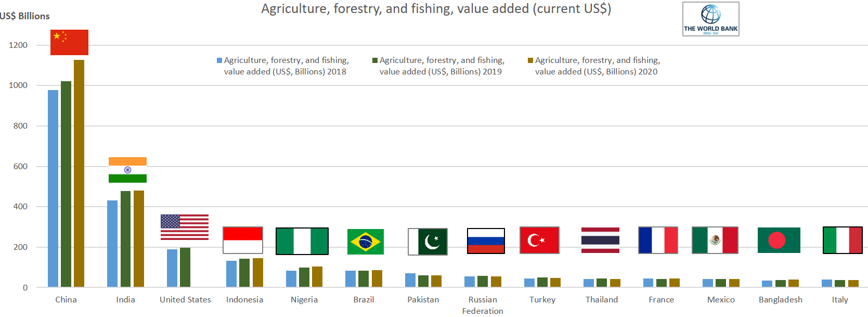
Task: Click the World Bank logo
Action: coord(710,19)
